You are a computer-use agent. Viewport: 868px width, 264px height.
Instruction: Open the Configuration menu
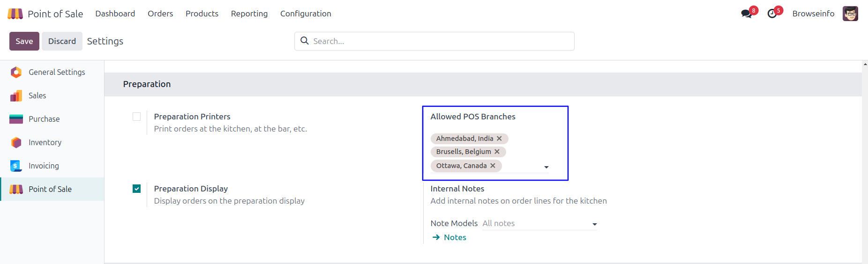pos(306,14)
